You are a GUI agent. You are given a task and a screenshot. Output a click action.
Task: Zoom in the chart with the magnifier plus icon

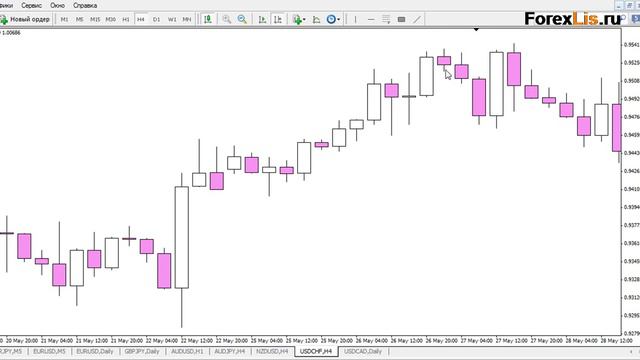pyautogui.click(x=227, y=19)
